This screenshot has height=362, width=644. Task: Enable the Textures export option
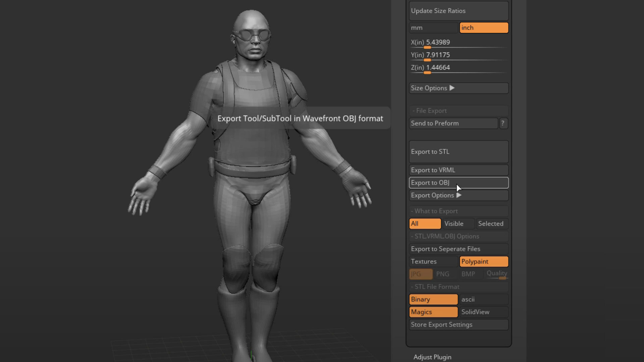(433, 261)
